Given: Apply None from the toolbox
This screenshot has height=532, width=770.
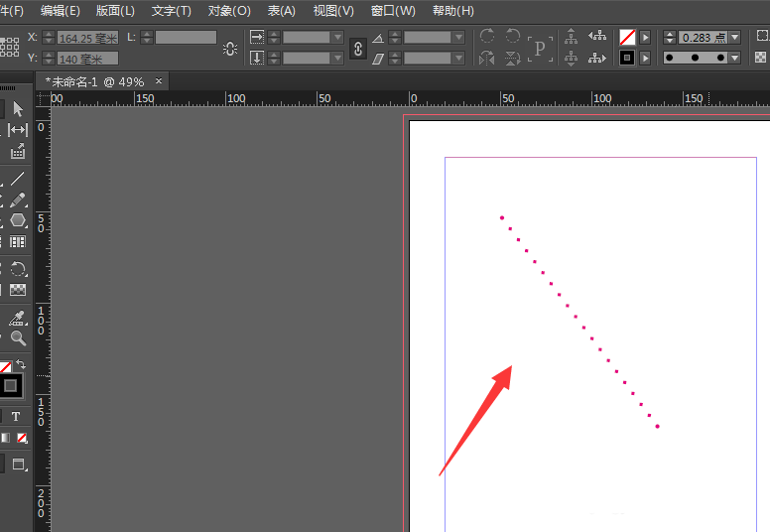Looking at the screenshot, I should [22, 438].
